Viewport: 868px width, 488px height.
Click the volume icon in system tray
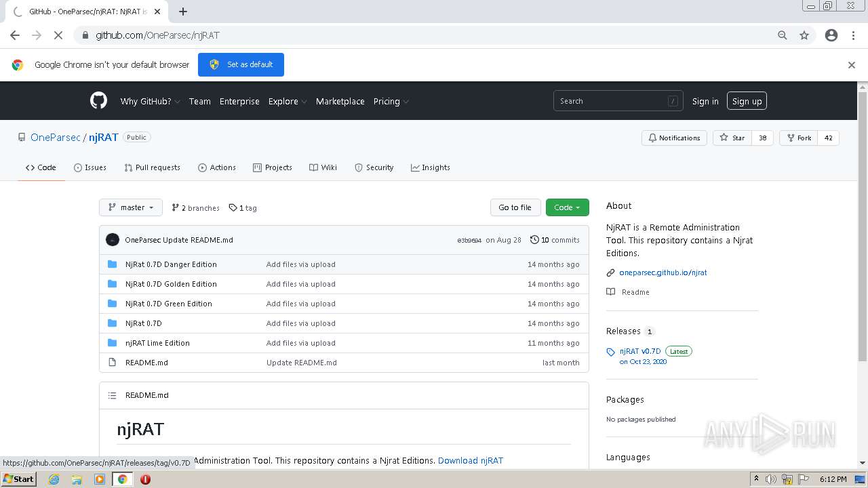(771, 479)
